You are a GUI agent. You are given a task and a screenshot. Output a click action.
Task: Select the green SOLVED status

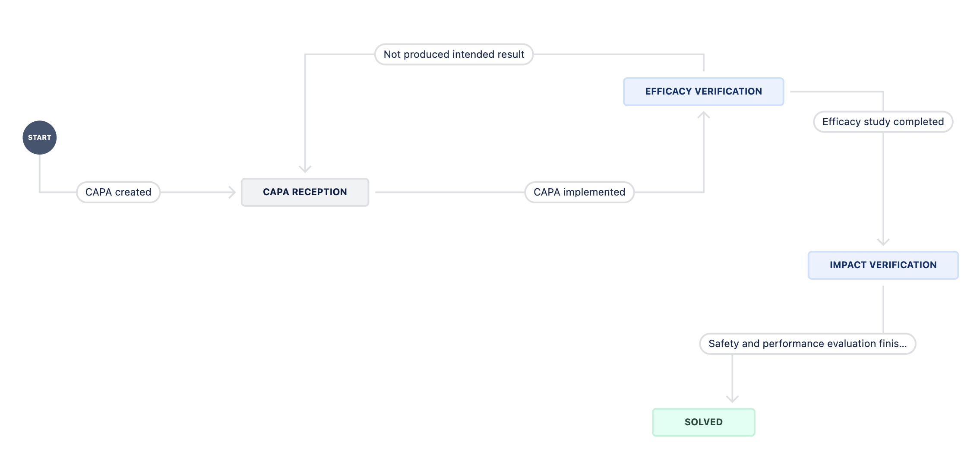point(703,422)
